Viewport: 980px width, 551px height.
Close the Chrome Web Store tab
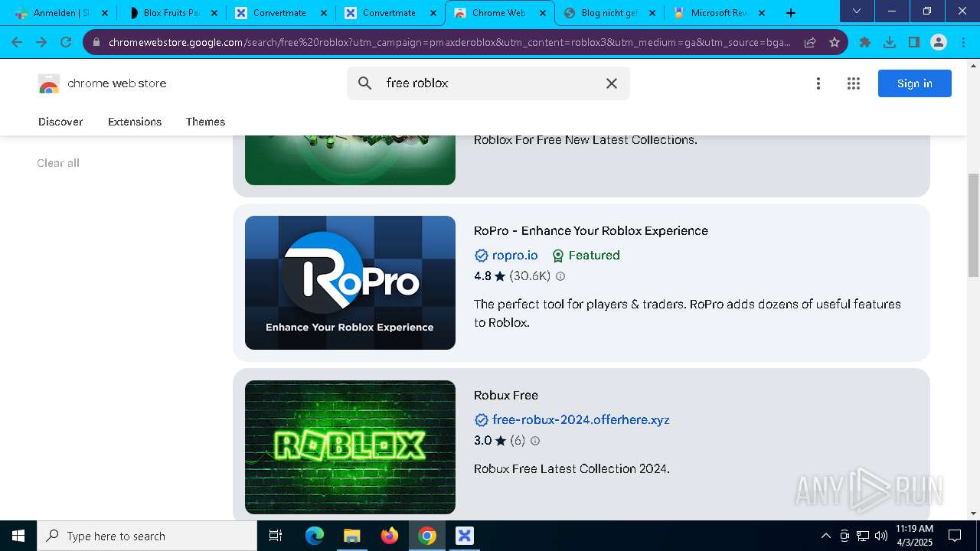pos(542,13)
